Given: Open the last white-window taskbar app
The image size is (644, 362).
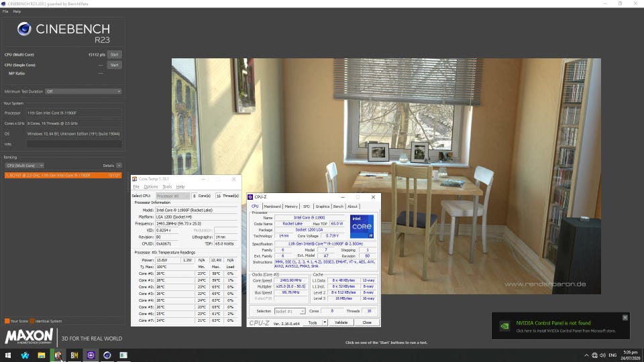Looking at the screenshot, I should 123,355.
